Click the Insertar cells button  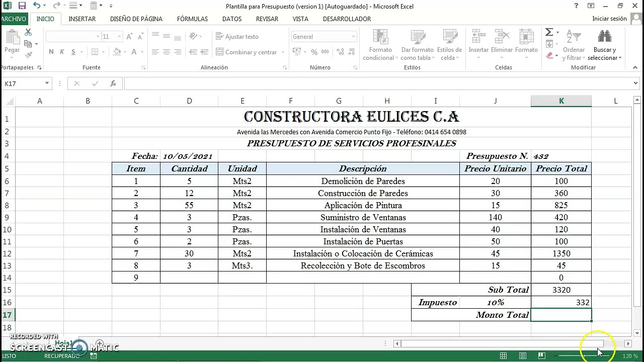(x=478, y=45)
